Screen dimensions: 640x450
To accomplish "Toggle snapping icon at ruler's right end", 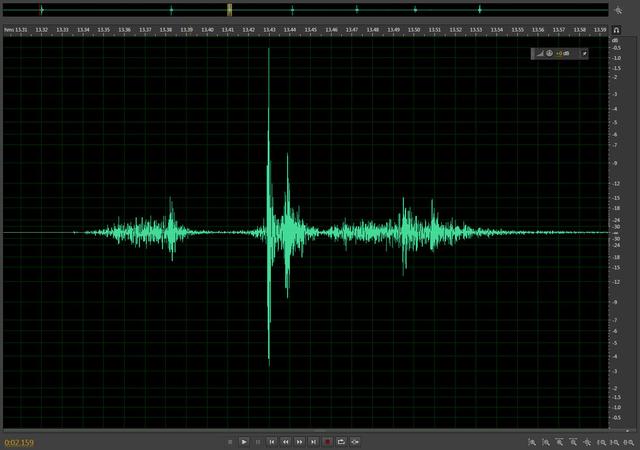I will [617, 30].
